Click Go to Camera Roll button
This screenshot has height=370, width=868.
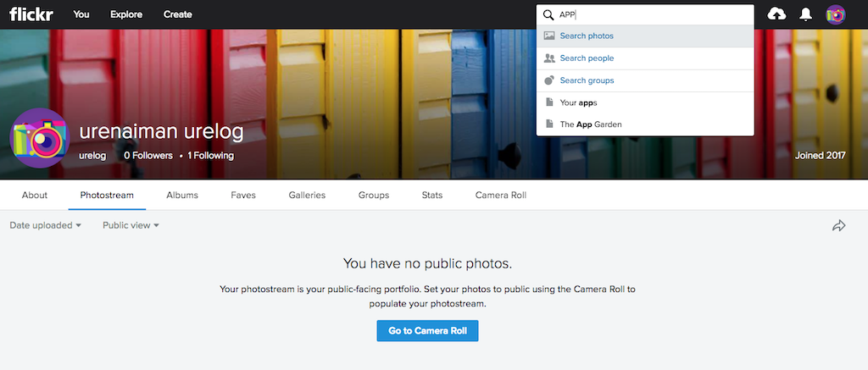point(427,331)
